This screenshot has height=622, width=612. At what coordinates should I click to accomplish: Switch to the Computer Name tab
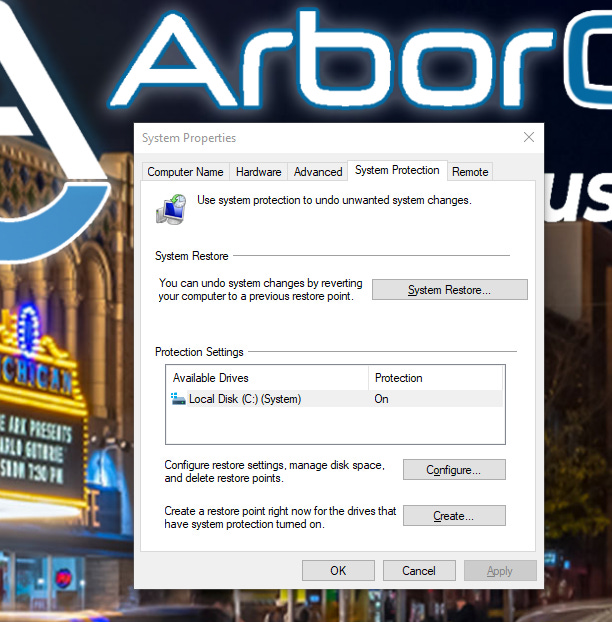click(185, 172)
